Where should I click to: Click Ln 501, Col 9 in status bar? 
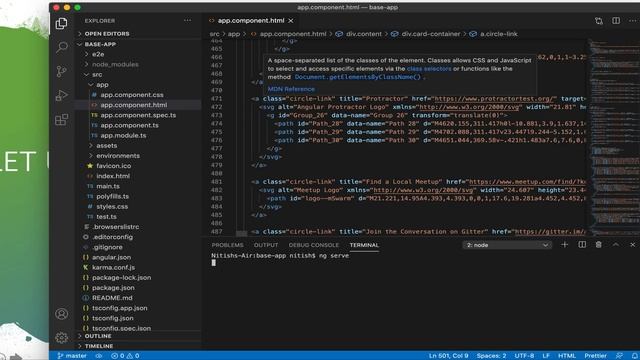tap(449, 356)
